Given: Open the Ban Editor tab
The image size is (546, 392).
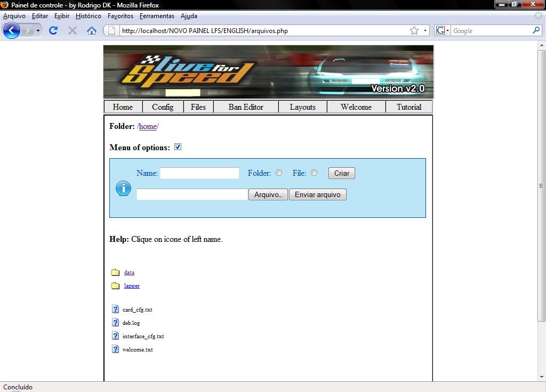Looking at the screenshot, I should (x=246, y=107).
